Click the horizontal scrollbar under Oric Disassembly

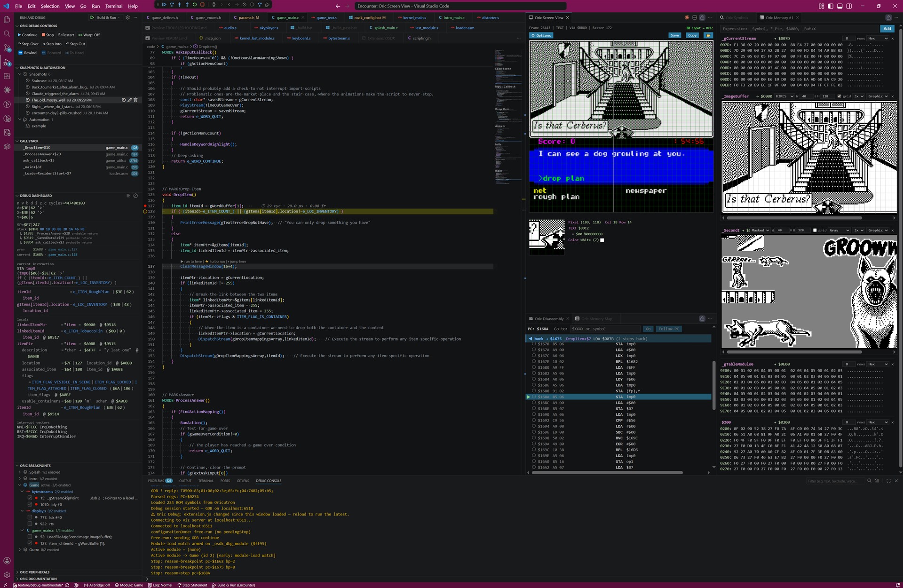coord(607,472)
